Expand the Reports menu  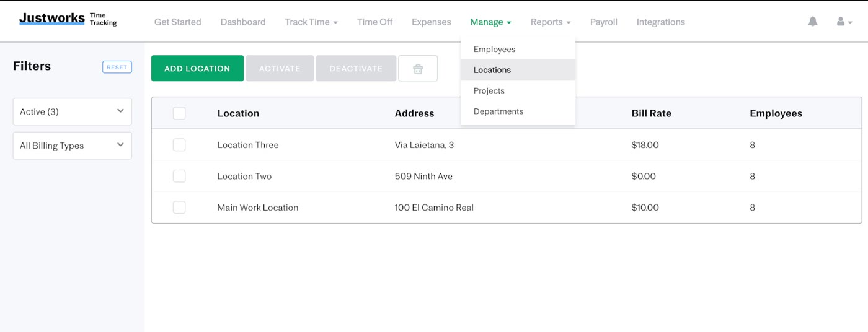[x=551, y=22]
